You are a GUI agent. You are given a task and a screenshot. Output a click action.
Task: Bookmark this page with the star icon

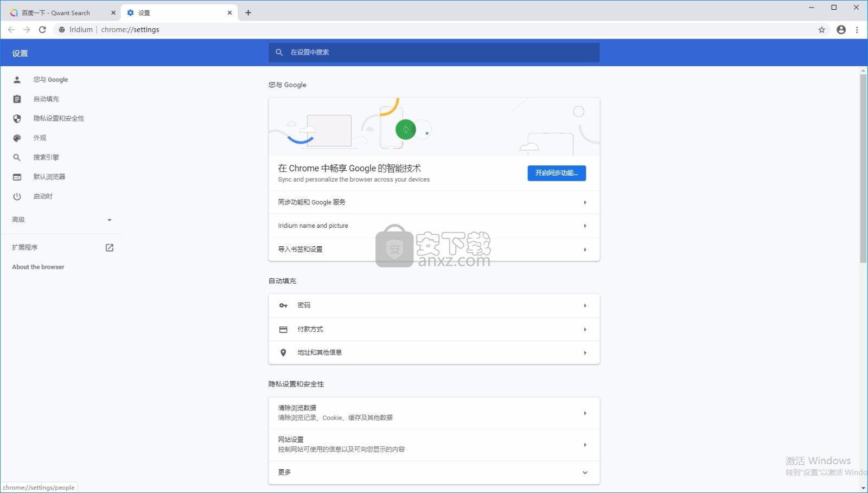pyautogui.click(x=821, y=30)
